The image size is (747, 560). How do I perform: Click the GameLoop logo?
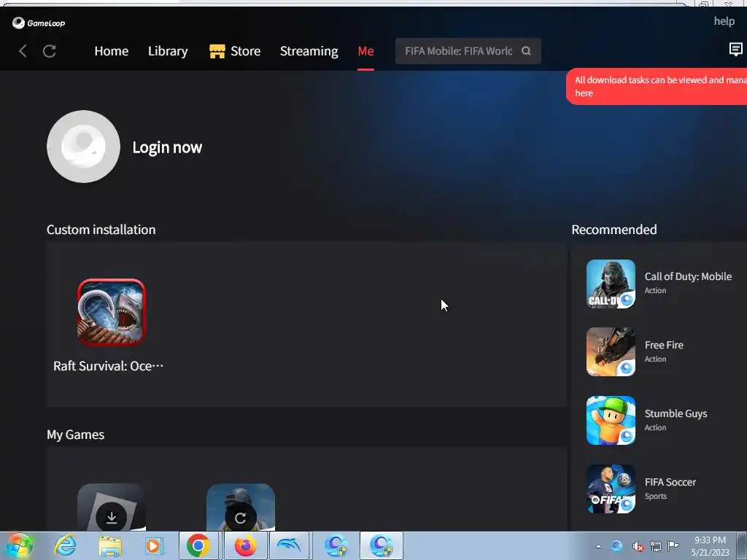click(x=39, y=23)
